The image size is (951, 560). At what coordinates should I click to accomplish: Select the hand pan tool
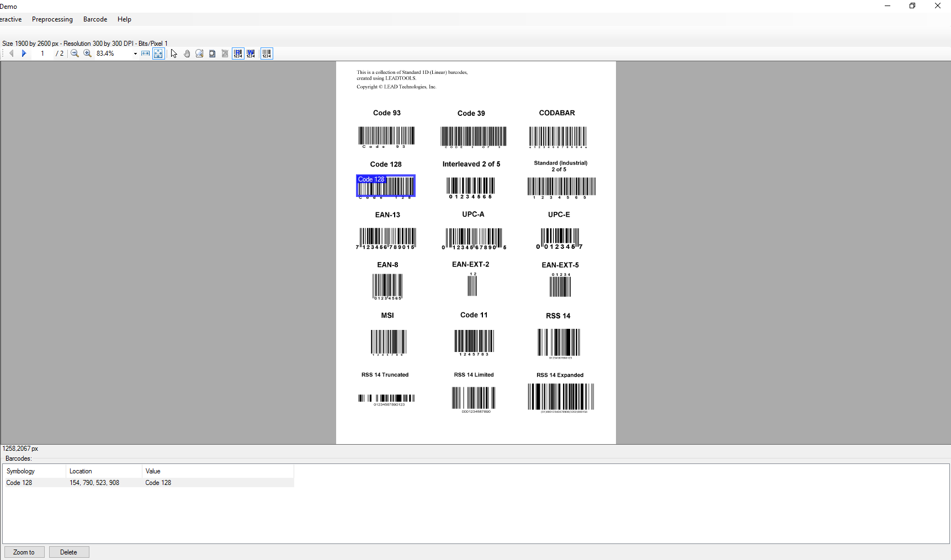[187, 54]
